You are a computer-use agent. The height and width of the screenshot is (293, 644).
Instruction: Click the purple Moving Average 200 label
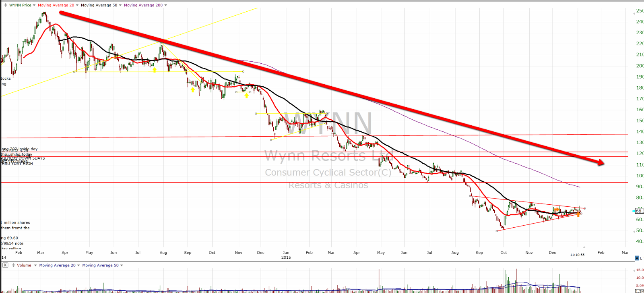point(143,5)
